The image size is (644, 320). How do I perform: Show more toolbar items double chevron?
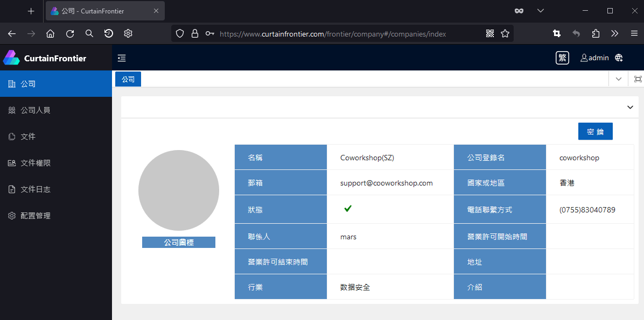[x=615, y=34]
